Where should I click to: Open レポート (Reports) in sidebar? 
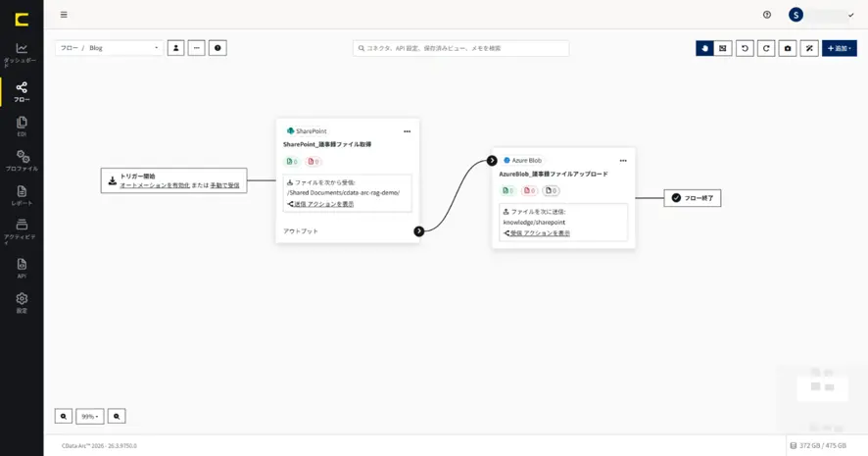tap(22, 195)
